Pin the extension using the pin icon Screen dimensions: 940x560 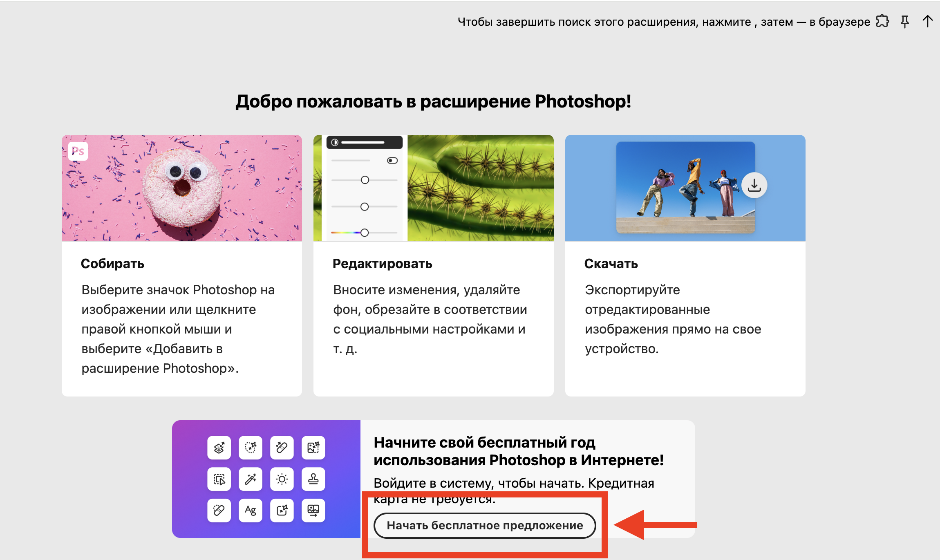[905, 21]
